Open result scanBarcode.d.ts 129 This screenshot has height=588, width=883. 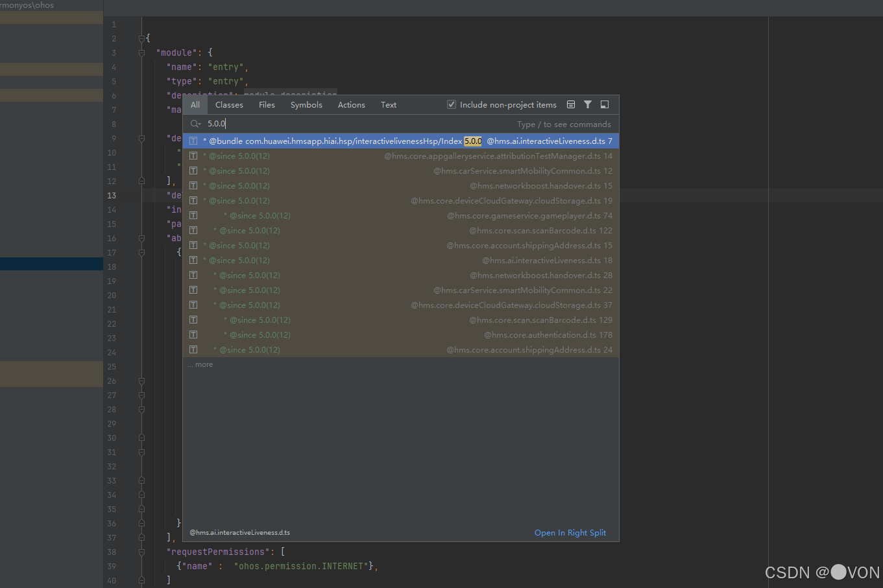coord(401,320)
